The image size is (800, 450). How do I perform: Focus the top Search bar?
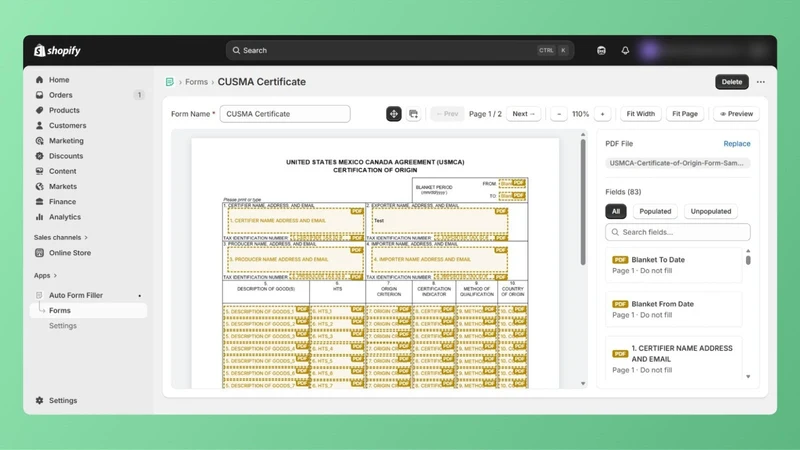400,51
